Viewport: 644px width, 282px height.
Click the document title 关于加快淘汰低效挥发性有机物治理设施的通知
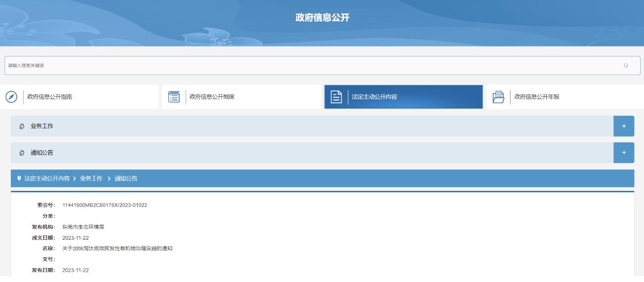point(117,248)
